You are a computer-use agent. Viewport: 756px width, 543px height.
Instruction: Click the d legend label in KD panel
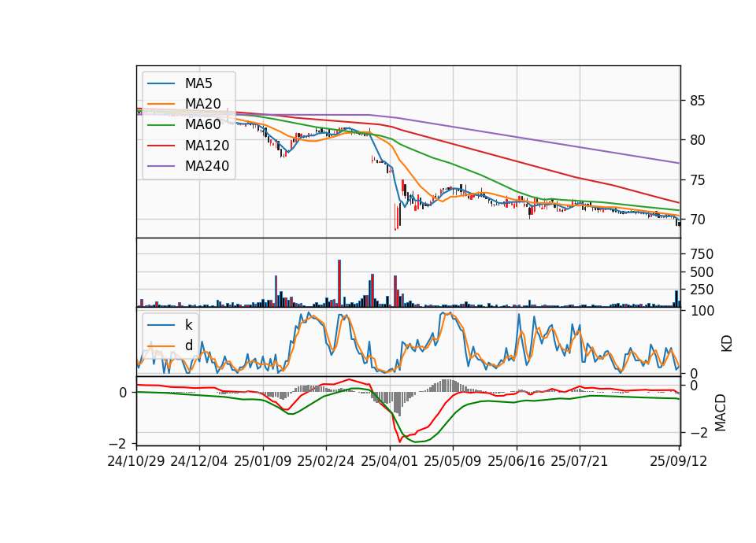[189, 345]
